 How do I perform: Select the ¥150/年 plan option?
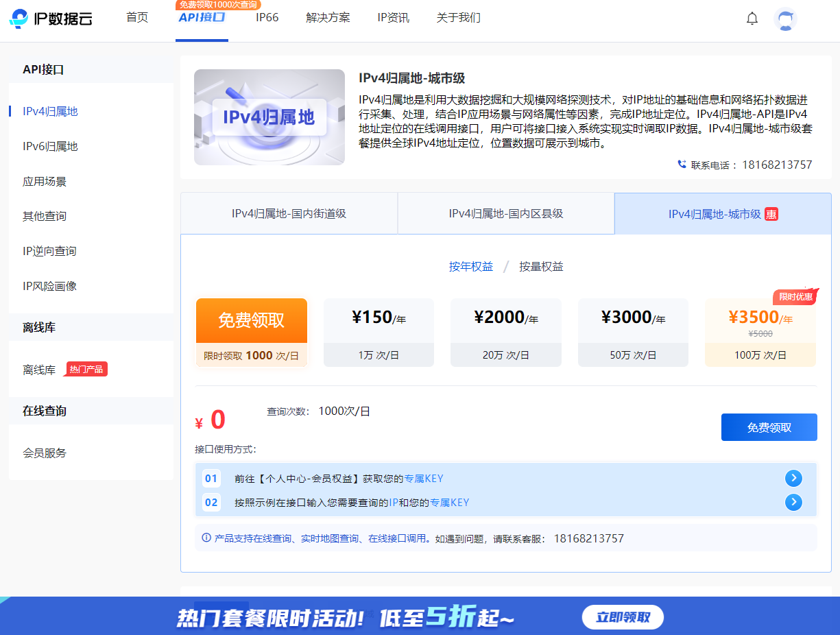(379, 333)
